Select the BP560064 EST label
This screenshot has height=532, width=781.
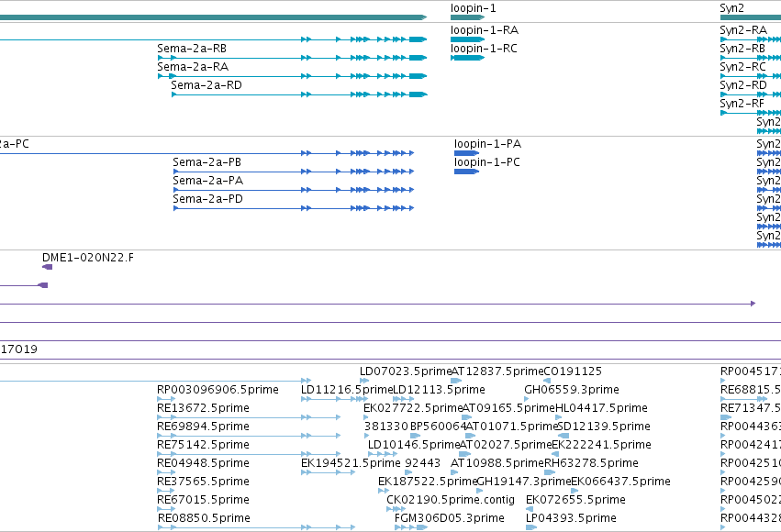[438, 427]
